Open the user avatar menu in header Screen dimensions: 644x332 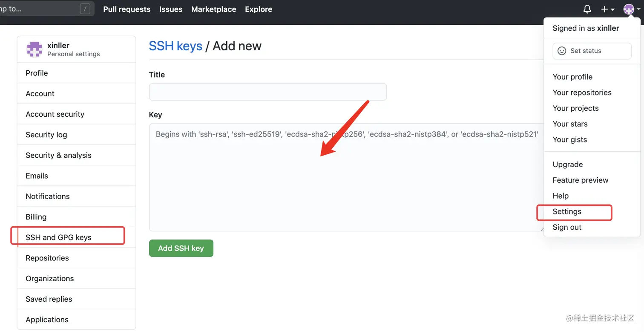click(x=631, y=9)
